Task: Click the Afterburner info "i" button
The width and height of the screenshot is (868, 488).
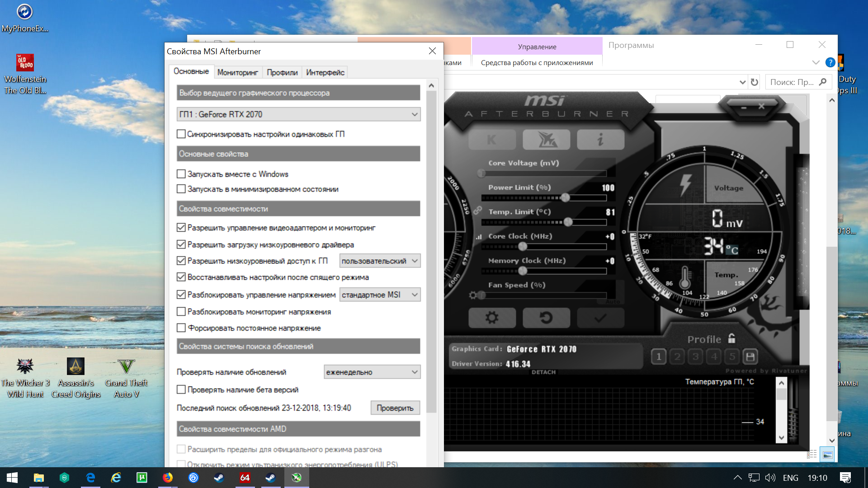Action: [600, 140]
